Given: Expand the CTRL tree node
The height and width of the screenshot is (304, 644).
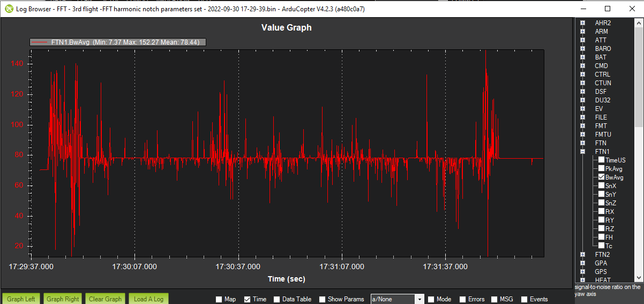Looking at the screenshot, I should pos(582,75).
